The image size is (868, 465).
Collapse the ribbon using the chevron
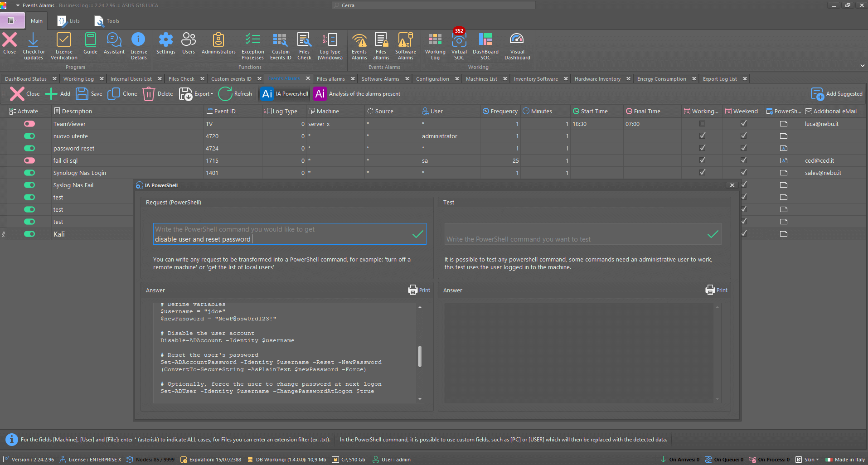(x=862, y=66)
